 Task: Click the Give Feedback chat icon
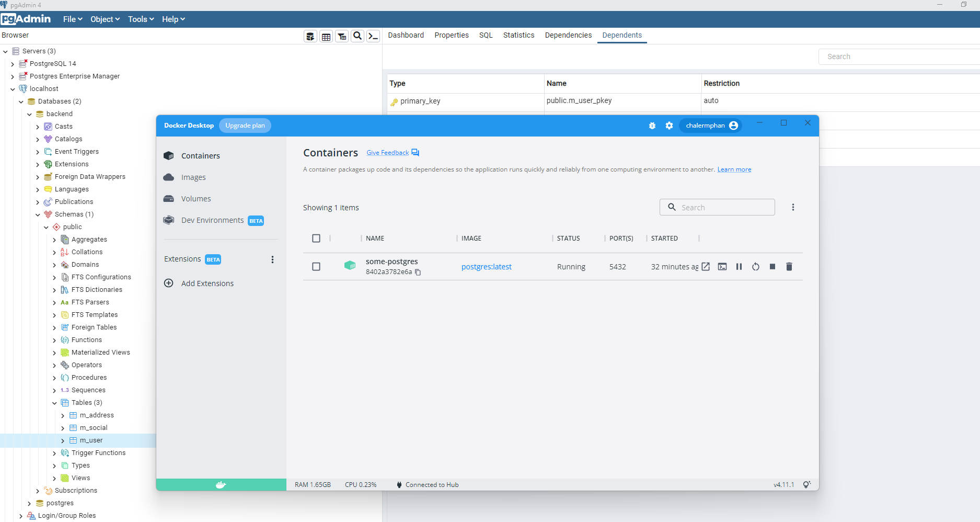point(415,153)
